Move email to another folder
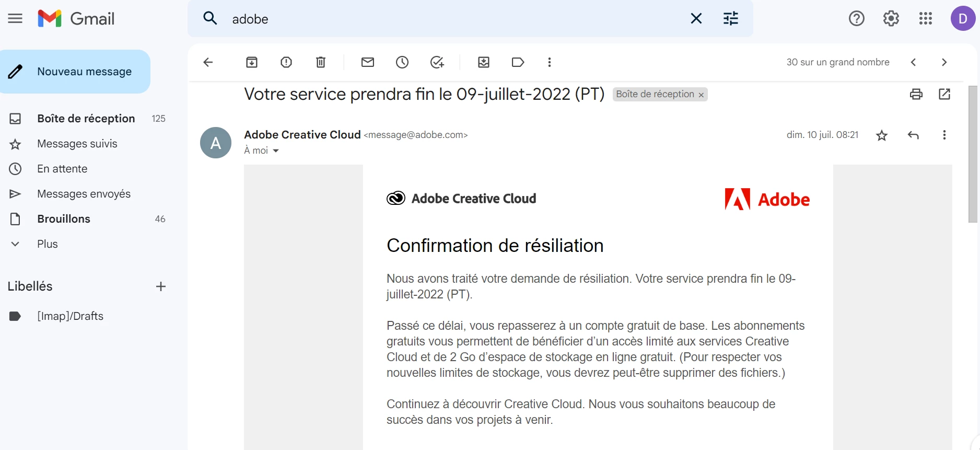 (484, 62)
